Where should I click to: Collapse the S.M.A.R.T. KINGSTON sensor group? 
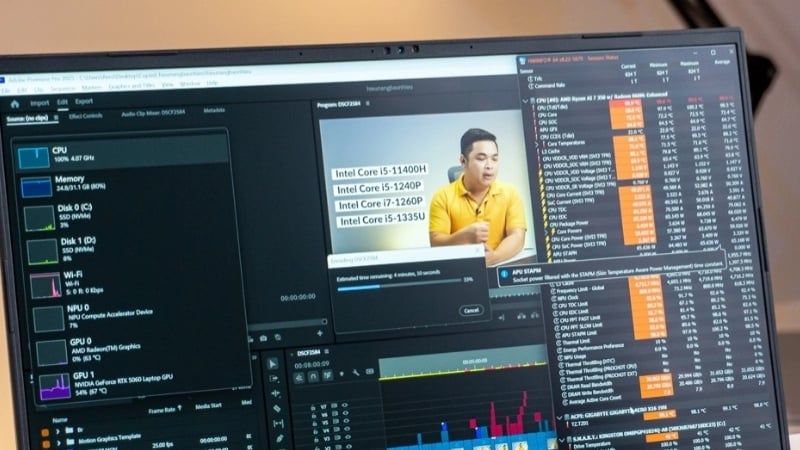click(562, 440)
